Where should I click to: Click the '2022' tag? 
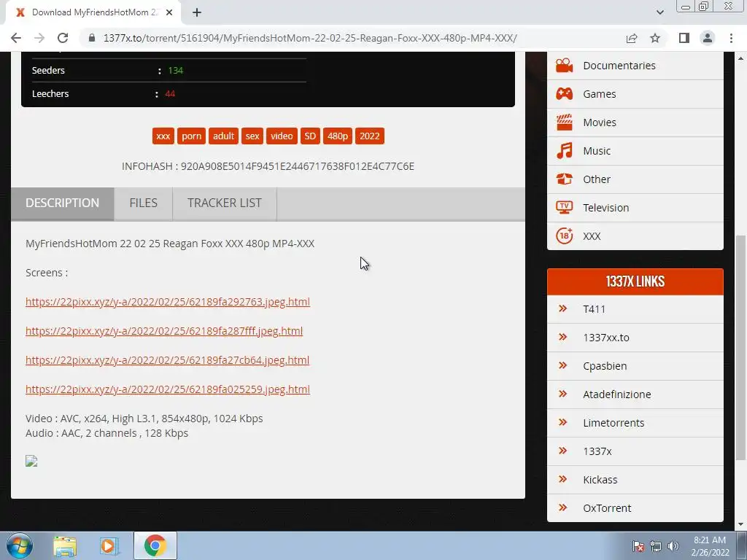coord(370,136)
